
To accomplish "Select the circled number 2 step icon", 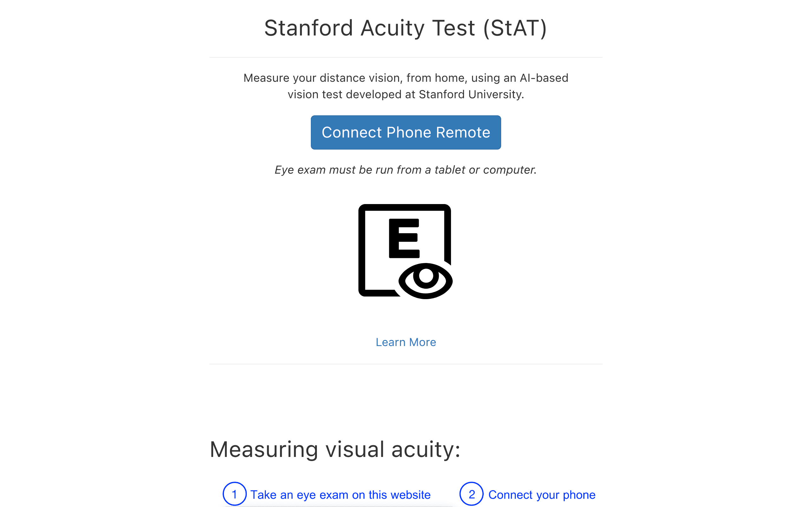I will coord(471,494).
